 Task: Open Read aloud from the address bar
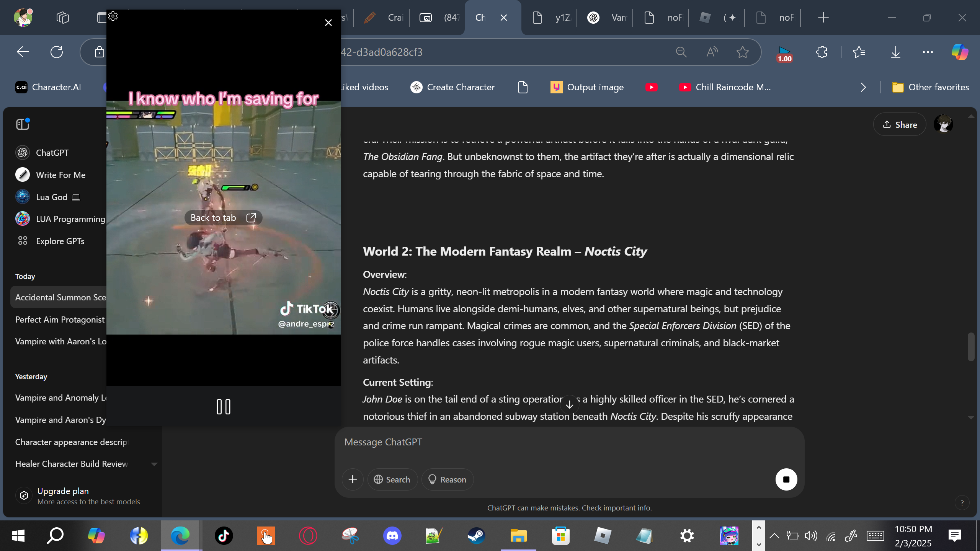712,52
